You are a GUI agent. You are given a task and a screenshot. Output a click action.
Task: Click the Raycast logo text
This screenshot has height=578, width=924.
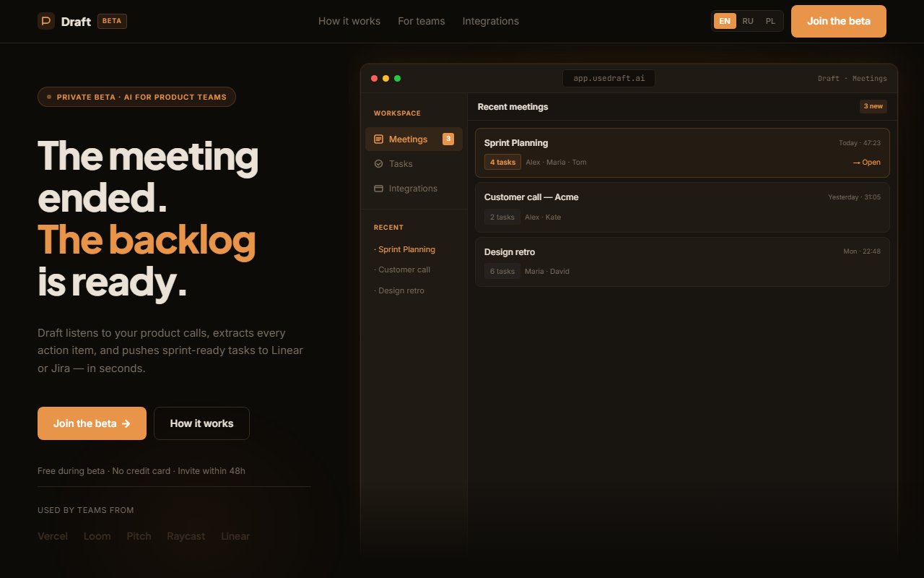tap(186, 536)
